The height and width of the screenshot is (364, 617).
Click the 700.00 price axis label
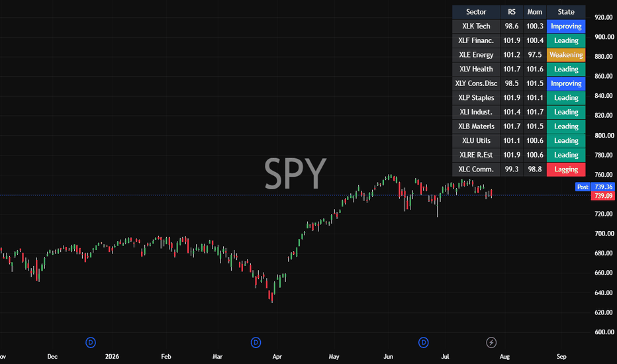click(x=604, y=234)
